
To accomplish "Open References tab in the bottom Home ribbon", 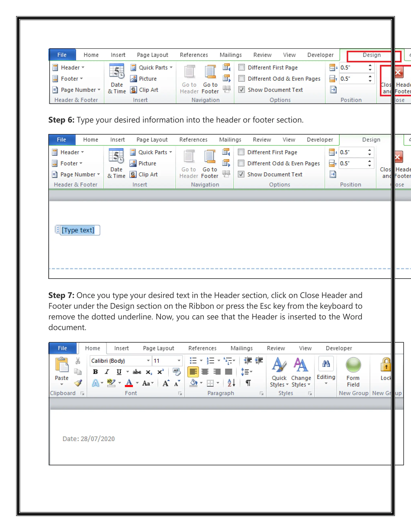I will [202, 348].
